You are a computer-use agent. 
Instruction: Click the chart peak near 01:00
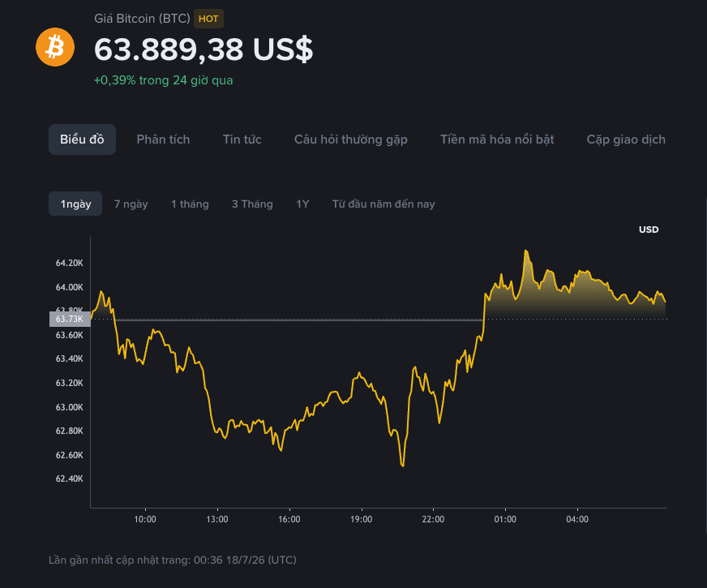525,251
